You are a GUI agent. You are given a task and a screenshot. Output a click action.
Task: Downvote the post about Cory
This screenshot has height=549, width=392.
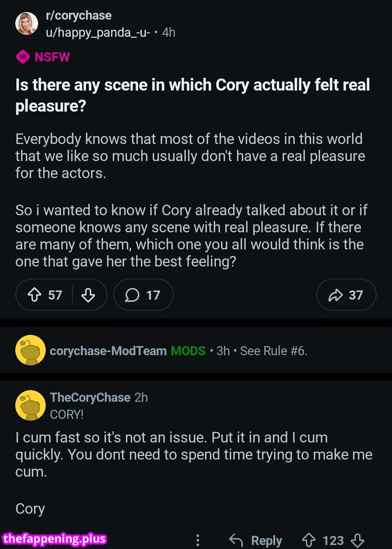88,295
